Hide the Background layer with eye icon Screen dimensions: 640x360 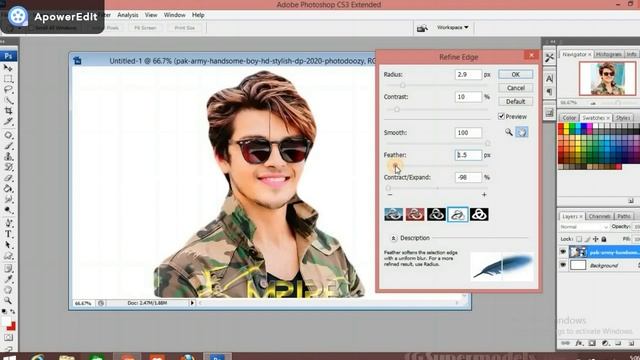click(563, 265)
